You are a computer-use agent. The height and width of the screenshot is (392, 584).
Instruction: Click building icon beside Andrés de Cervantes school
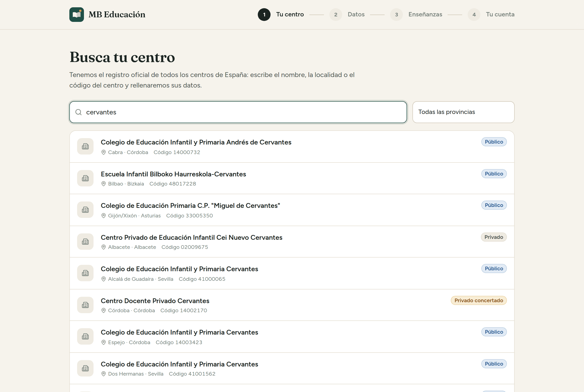(x=85, y=147)
